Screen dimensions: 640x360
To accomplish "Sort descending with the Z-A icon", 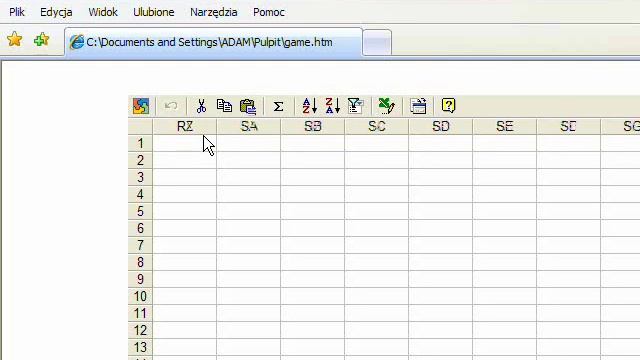I will (x=333, y=106).
